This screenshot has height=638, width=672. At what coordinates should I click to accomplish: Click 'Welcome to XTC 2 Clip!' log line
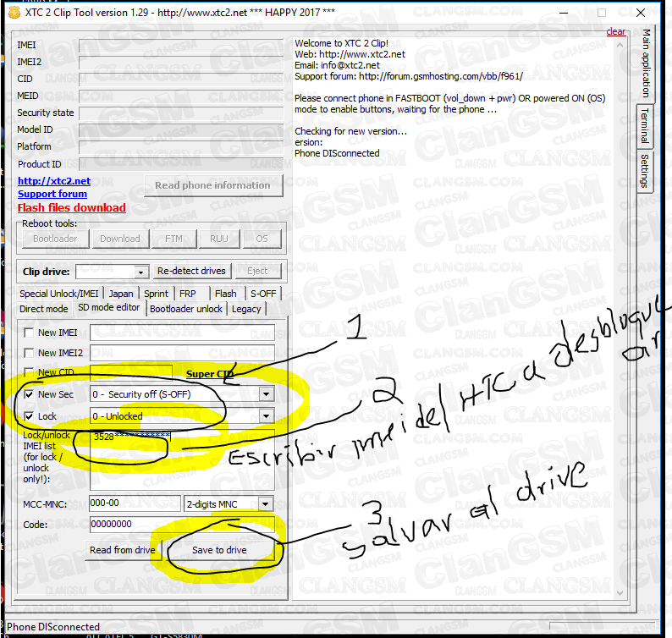pyautogui.click(x=342, y=43)
